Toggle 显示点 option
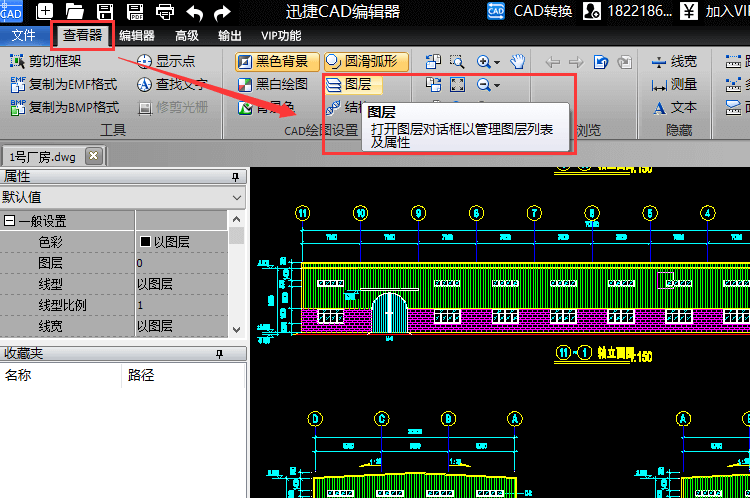The height and width of the screenshot is (498, 750). (x=166, y=61)
